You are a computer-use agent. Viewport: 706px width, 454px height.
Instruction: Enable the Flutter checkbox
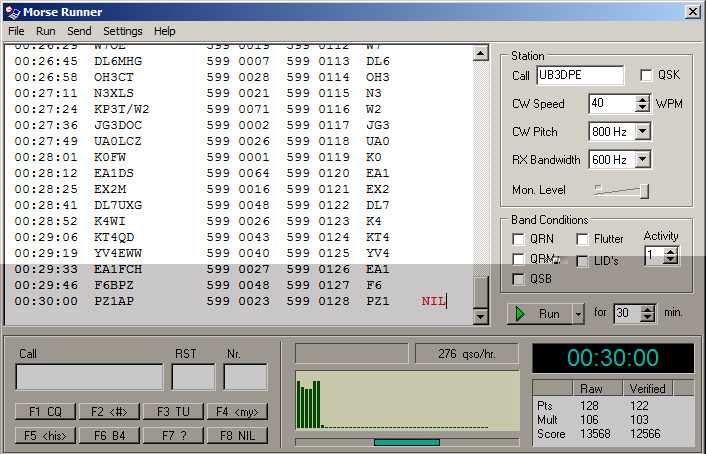point(582,239)
